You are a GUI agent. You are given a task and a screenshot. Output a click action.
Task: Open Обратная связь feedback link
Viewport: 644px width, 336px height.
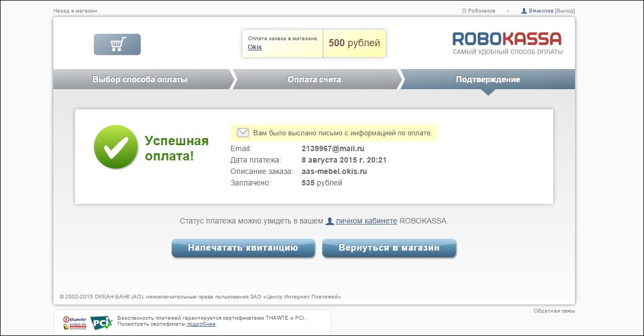pos(554,311)
